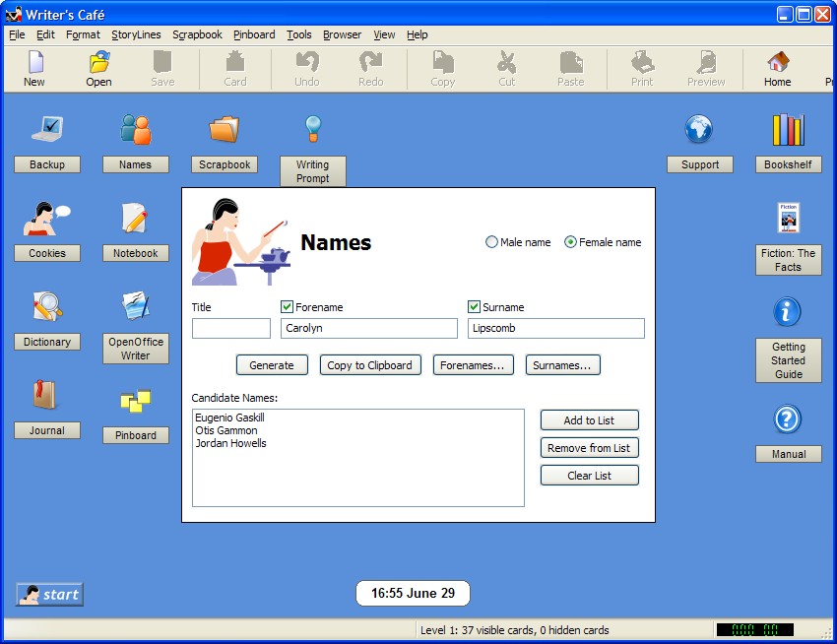Click the Home toolbar icon
The image size is (837, 644).
point(777,67)
